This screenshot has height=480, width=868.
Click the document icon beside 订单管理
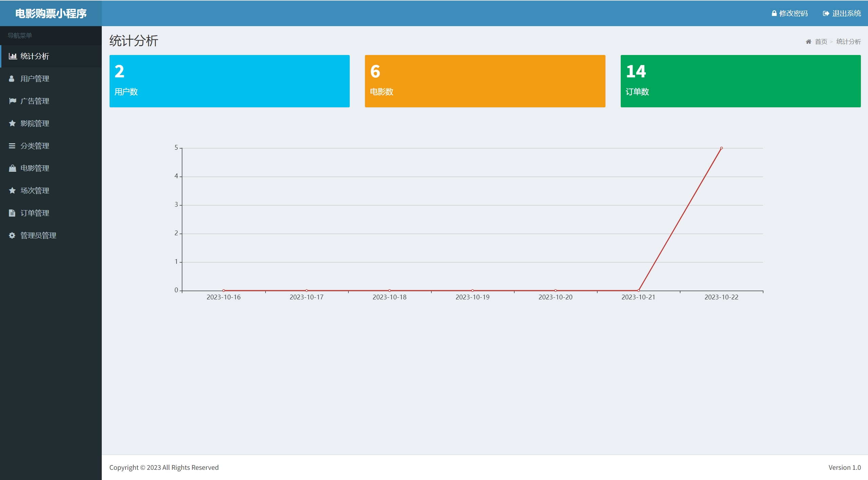pyautogui.click(x=12, y=213)
